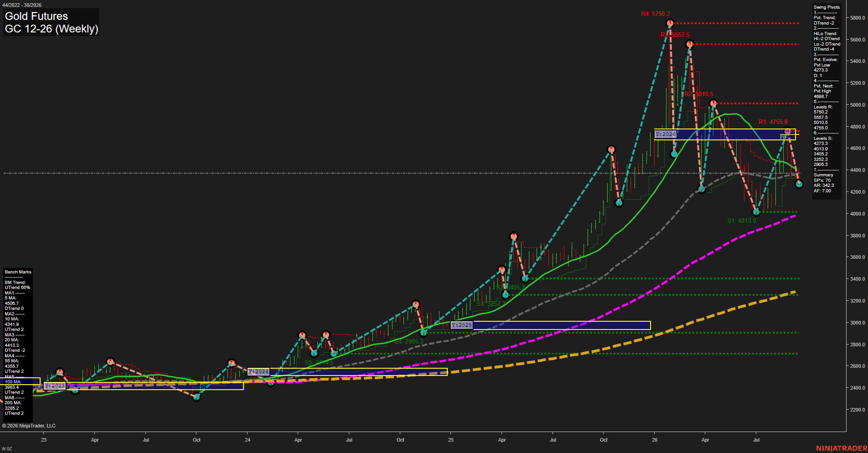Click the Levels S: heading in Swing Pivots
The width and height of the screenshot is (868, 453).
coord(823,139)
